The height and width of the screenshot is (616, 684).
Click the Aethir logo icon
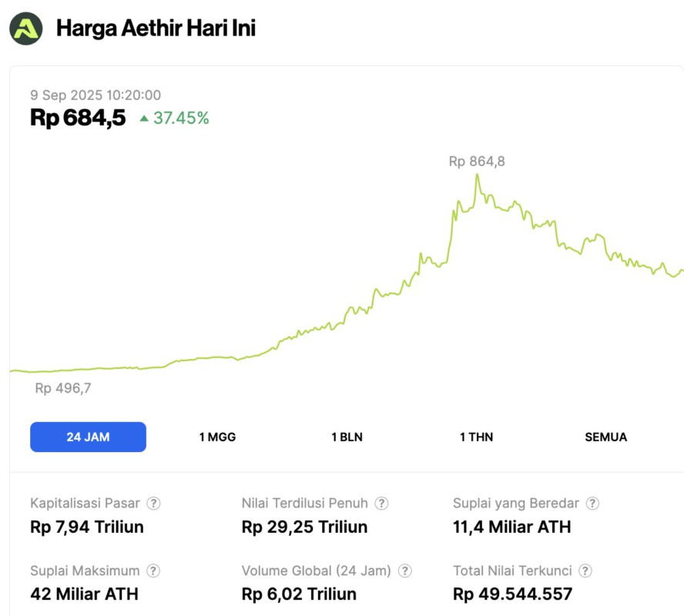[26, 28]
